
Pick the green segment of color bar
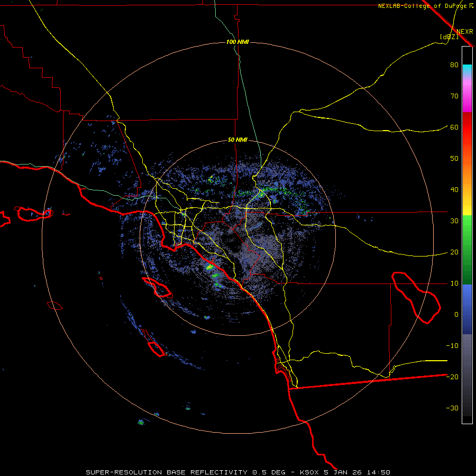point(467,249)
